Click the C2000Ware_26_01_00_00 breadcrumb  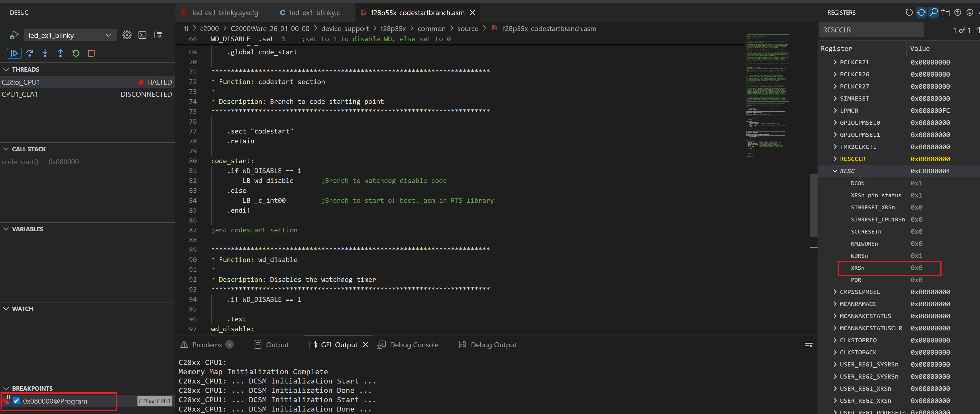tap(270, 29)
